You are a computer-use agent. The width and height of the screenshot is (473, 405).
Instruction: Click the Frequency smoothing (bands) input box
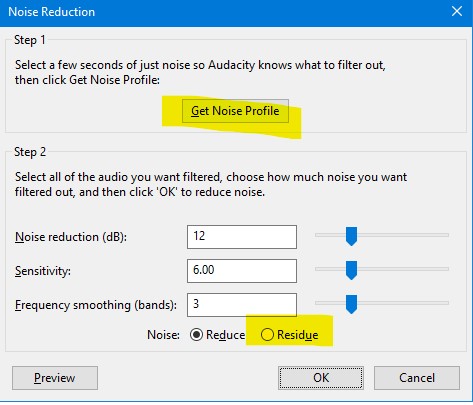242,305
